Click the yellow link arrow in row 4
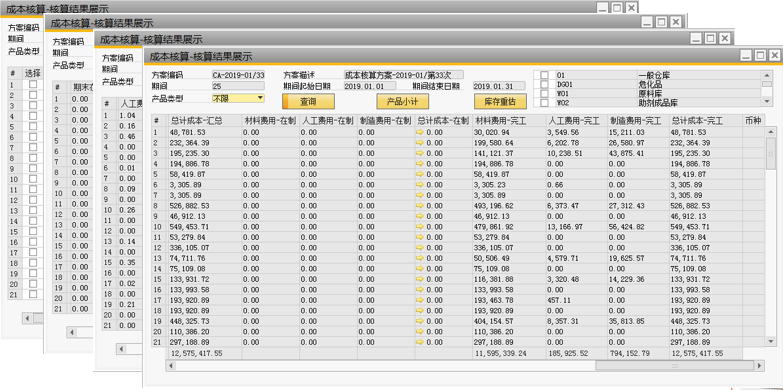 [419, 164]
